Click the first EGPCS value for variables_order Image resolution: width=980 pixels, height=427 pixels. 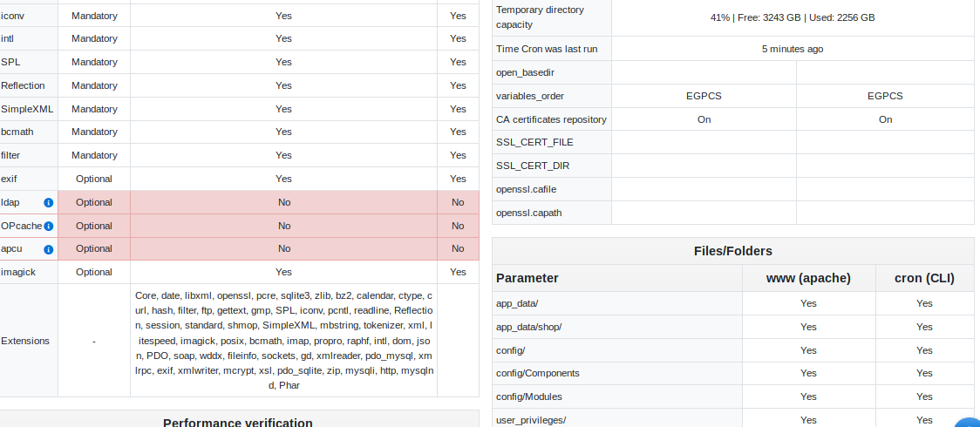[704, 96]
